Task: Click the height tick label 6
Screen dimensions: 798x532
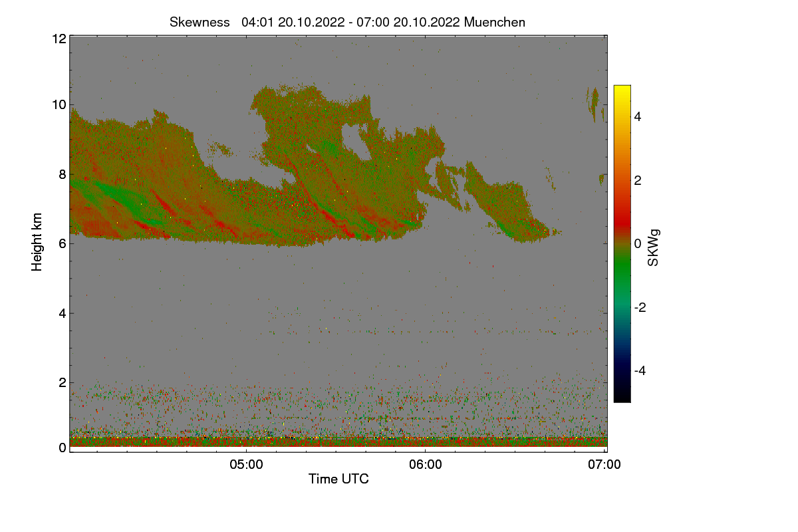Action: [x=62, y=243]
